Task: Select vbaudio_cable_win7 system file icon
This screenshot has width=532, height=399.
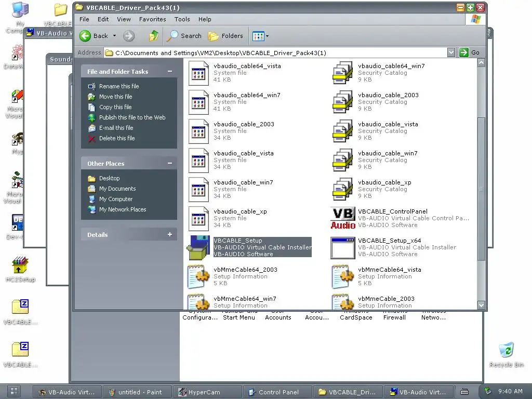Action: (x=198, y=190)
